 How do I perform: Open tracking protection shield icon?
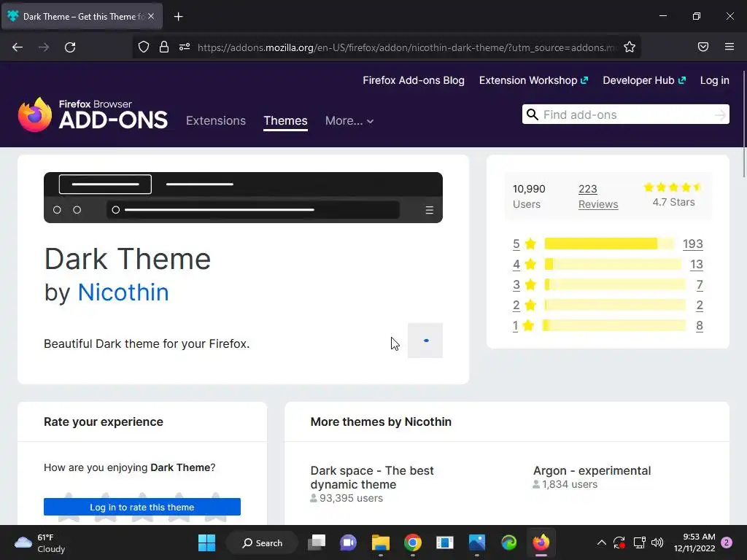pos(144,47)
